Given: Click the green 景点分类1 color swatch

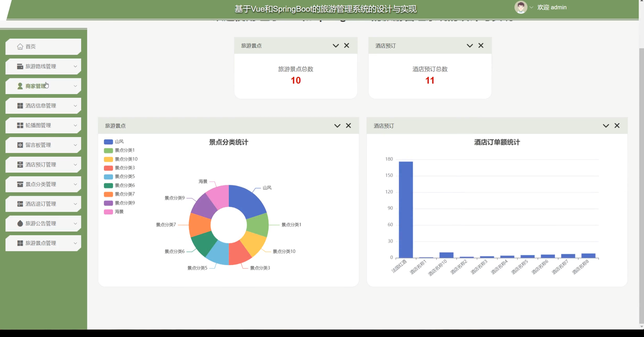Looking at the screenshot, I should coord(108,150).
